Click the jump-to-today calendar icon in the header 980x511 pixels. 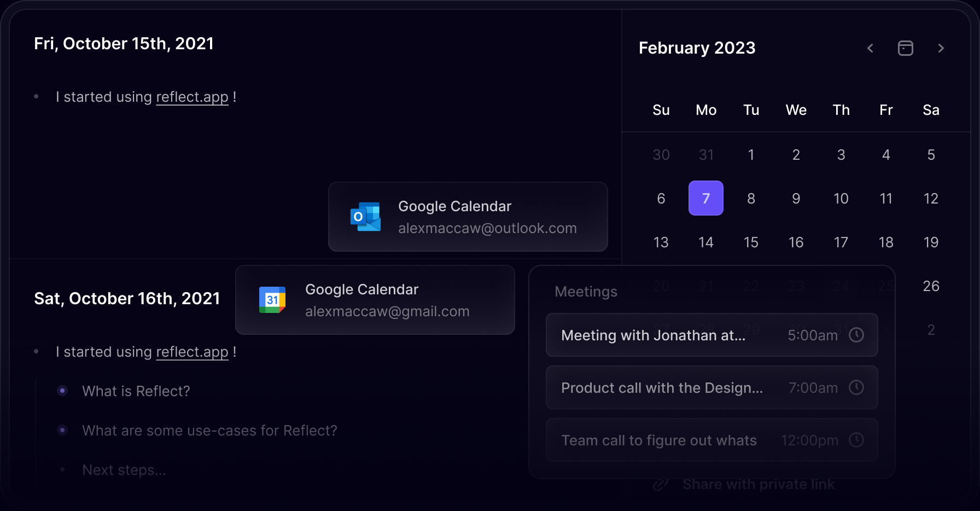coord(906,48)
